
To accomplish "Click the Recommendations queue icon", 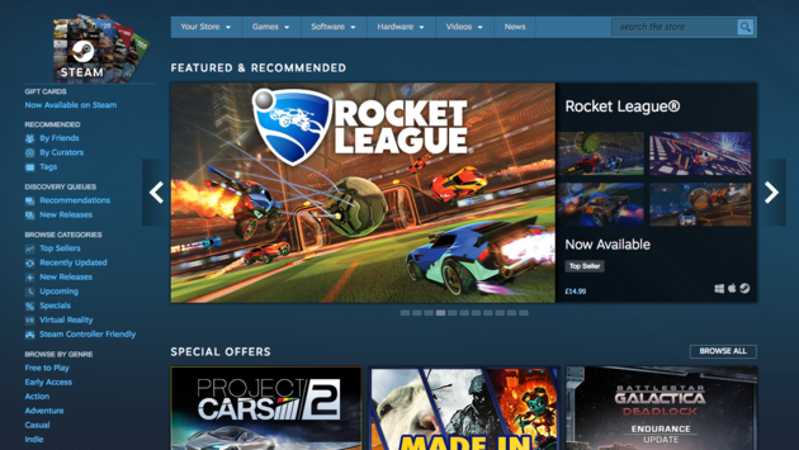I will [30, 200].
